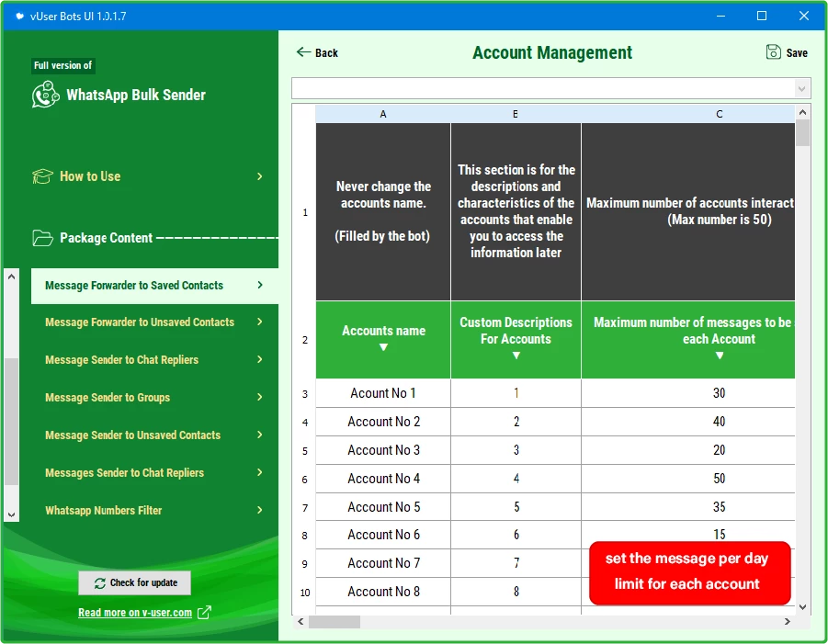Screen dimensions: 828x644
Task: Expand Whatsapp Numbers Filter arrow
Action: [x=260, y=510]
